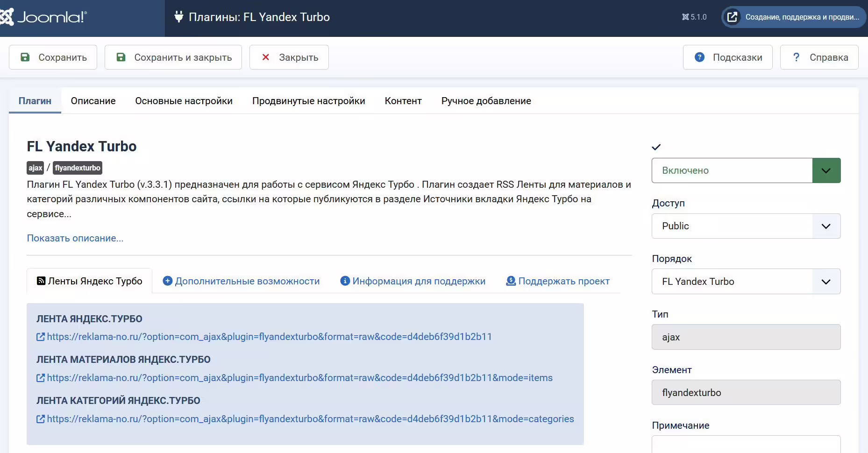Click donate icon by Поддержать проект

[511, 281]
